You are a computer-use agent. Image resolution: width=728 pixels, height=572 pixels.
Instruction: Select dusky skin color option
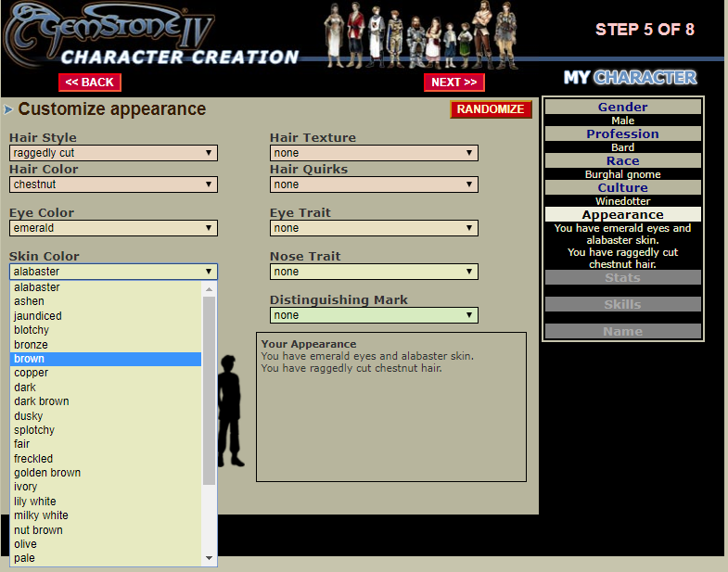pyautogui.click(x=106, y=416)
